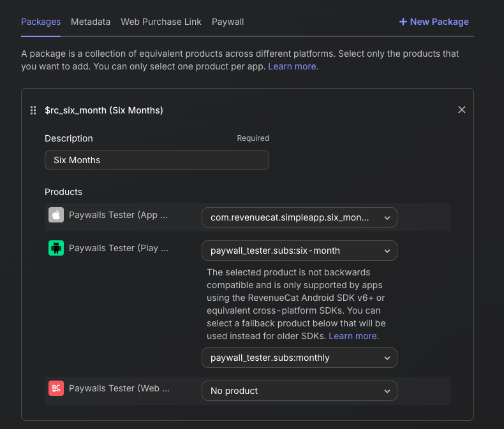Close the Six Months package panel

point(462,110)
